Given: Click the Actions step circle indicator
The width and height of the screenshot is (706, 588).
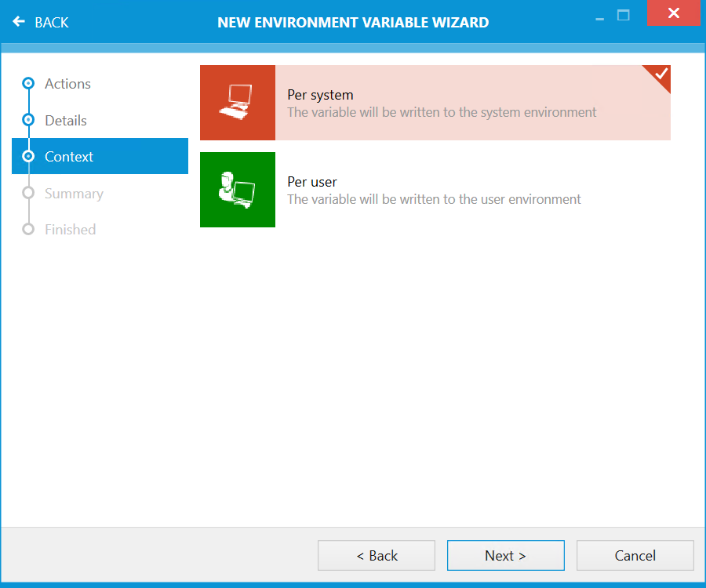Looking at the screenshot, I should coord(28,84).
